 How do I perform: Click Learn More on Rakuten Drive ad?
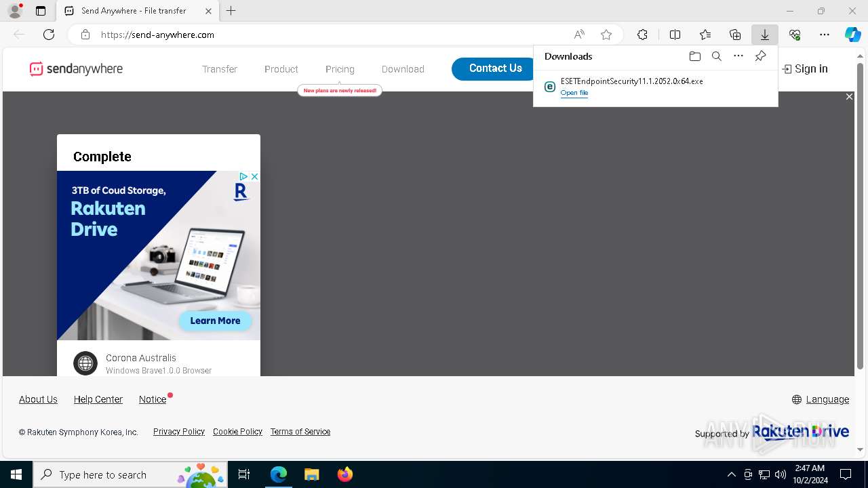pyautogui.click(x=215, y=321)
